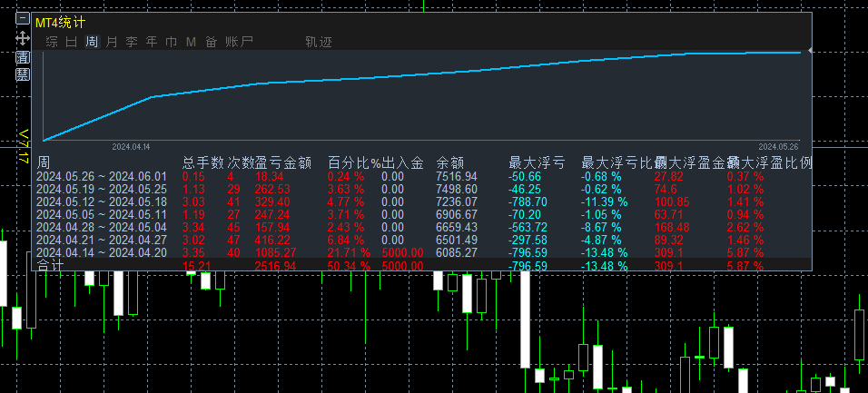Screen dimensions: 868x393
Task: Click the 余额 column header
Action: pyautogui.click(x=450, y=162)
